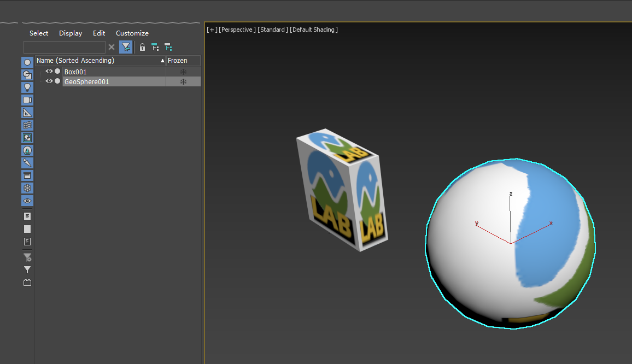The image size is (632, 364).
Task: Toggle Display Hidden Objects eye icon
Action: click(x=27, y=201)
